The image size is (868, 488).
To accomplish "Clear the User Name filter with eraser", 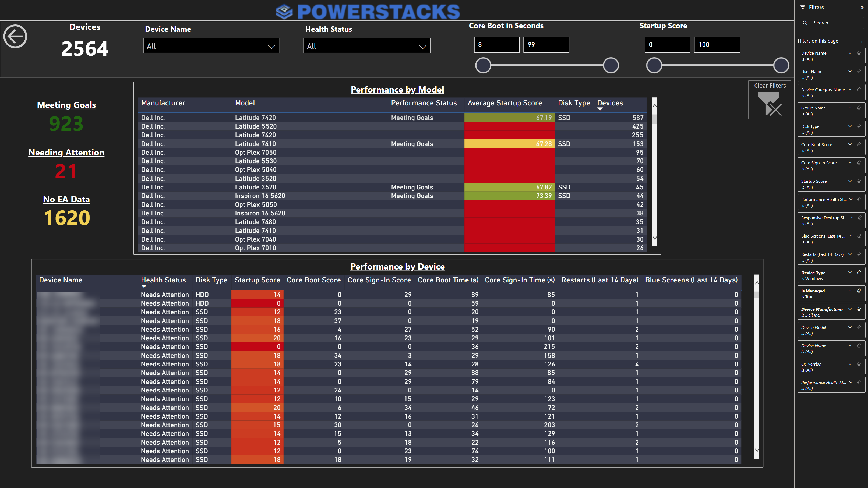I will pyautogui.click(x=859, y=71).
